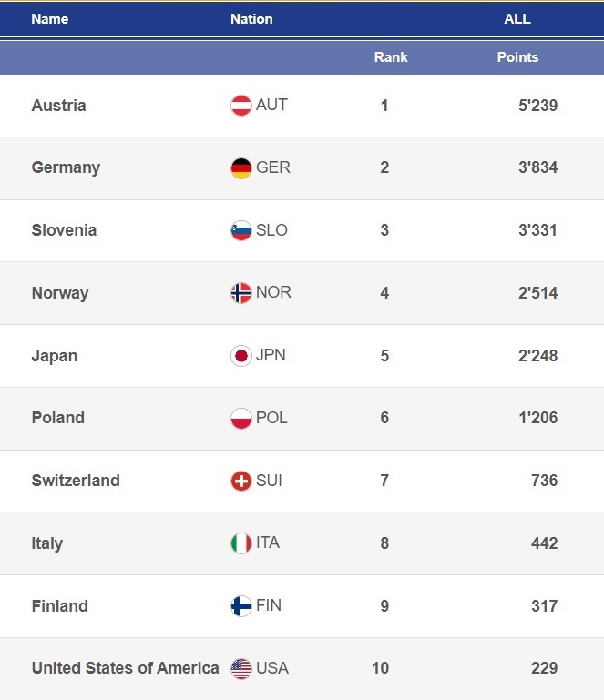Click the Finland row rank number 9
The height and width of the screenshot is (700, 604).
click(384, 606)
